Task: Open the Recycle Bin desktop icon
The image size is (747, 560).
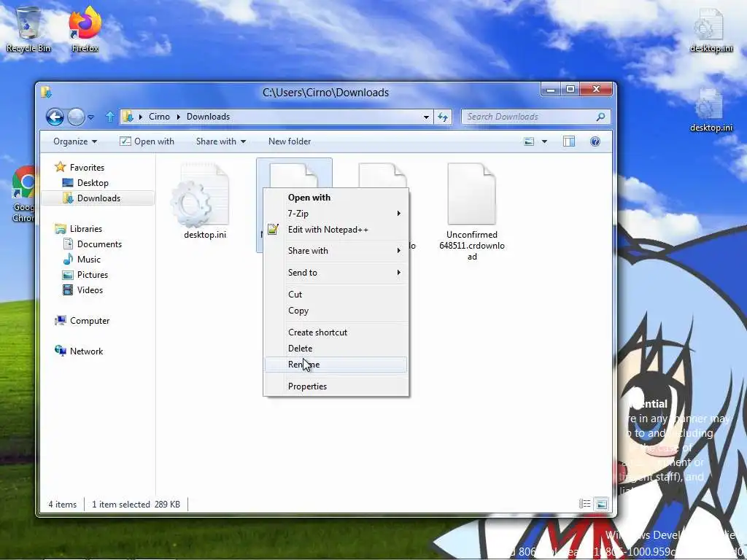Action: pyautogui.click(x=28, y=29)
